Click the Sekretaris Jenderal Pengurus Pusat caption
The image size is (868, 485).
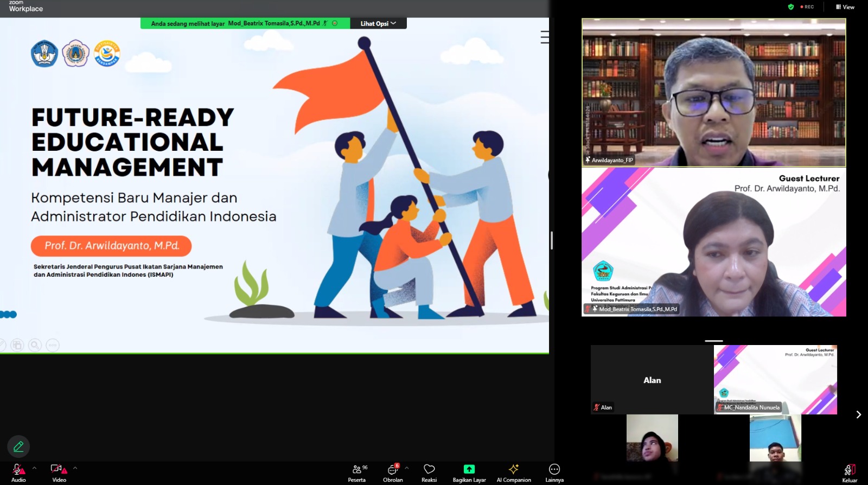point(128,271)
